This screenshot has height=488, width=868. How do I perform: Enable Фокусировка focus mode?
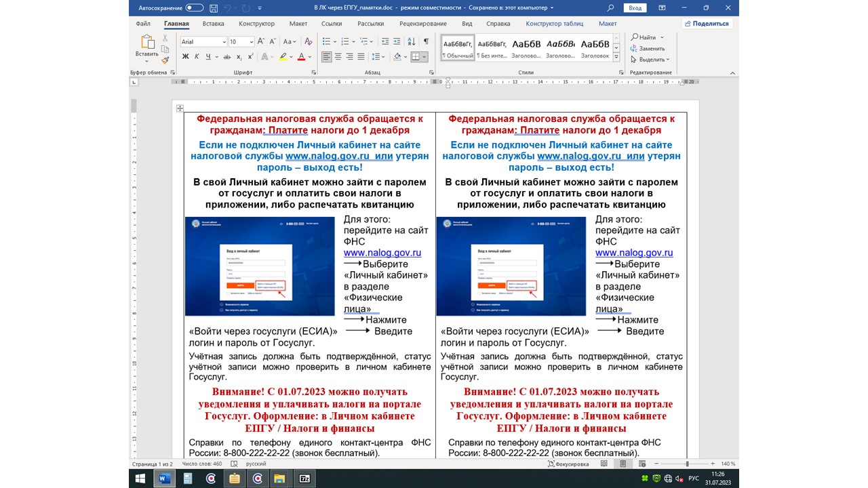click(568, 464)
